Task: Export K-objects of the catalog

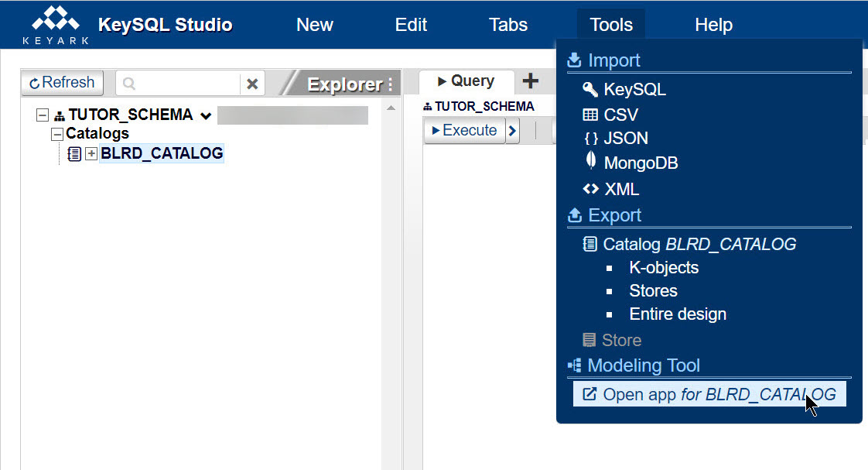Action: click(664, 268)
